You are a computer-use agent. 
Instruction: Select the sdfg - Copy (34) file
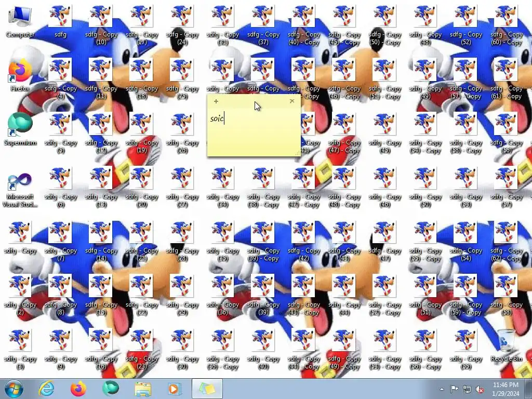coord(222,187)
